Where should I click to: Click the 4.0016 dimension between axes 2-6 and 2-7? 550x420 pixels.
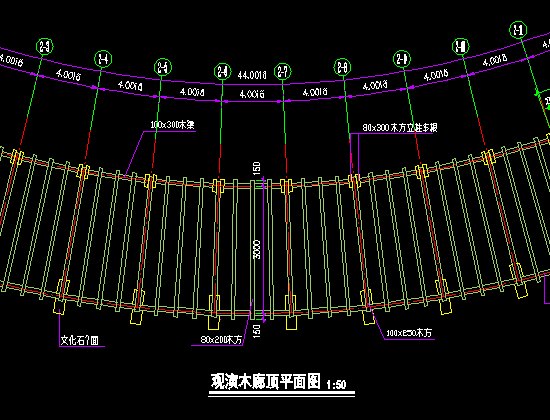coord(252,94)
